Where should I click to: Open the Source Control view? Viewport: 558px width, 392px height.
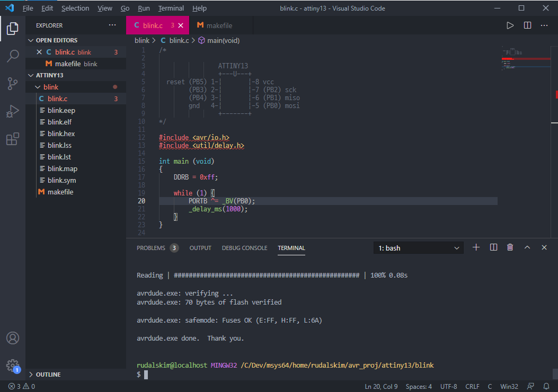[13, 84]
